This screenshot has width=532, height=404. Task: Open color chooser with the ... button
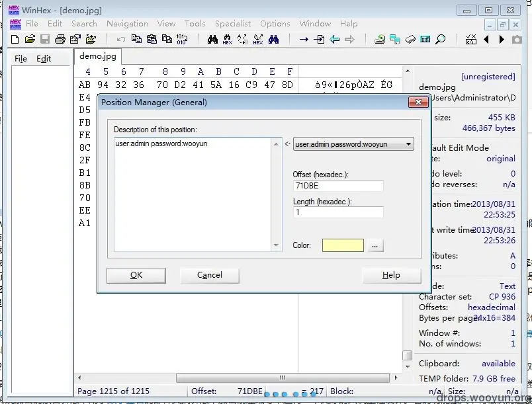[x=375, y=246]
